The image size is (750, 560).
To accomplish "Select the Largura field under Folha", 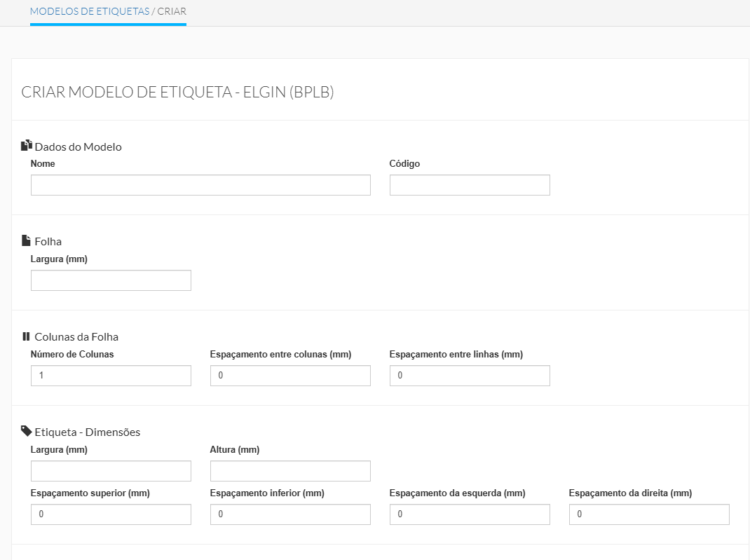I will 111,280.
